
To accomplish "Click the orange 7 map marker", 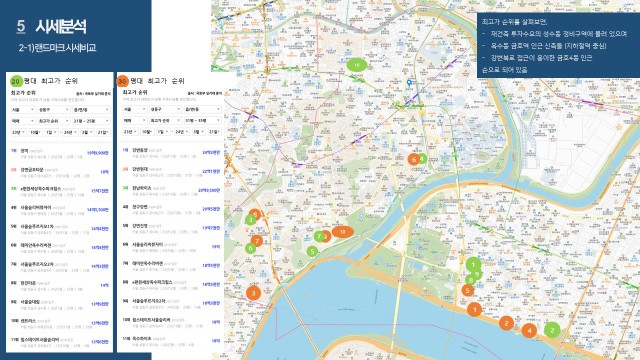I will (257, 241).
